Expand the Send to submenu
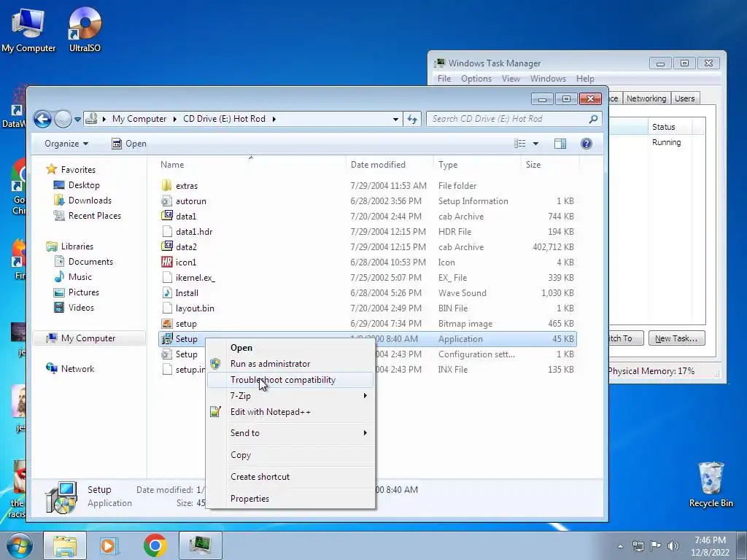This screenshot has height=560, width=747. point(290,433)
